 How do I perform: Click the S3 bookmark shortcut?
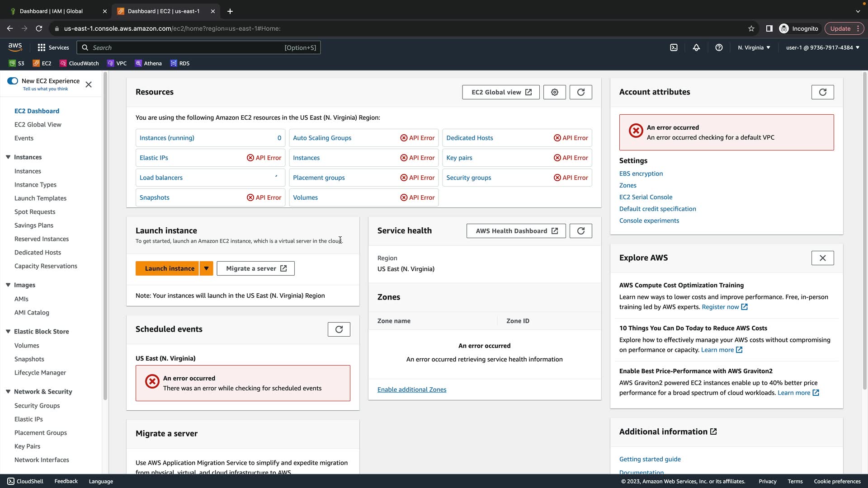coord(17,63)
